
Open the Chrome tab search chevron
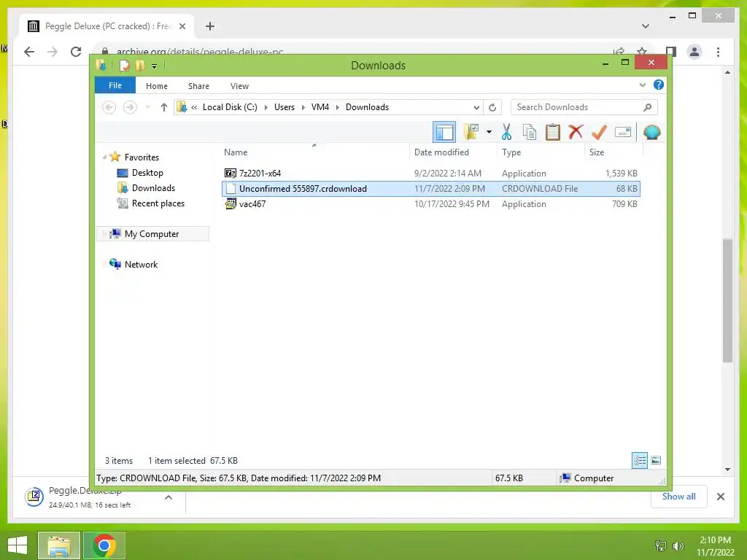pyautogui.click(x=645, y=26)
